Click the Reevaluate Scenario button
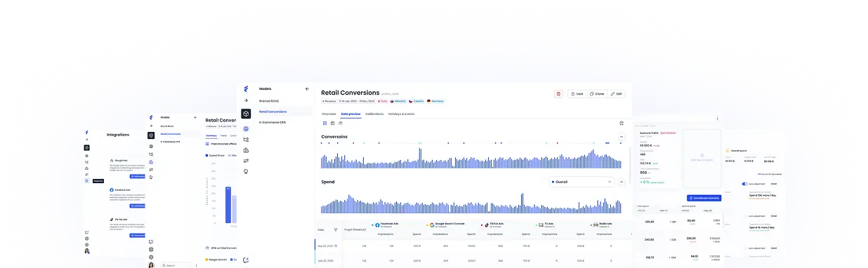This screenshot has width=868, height=268. pos(703,198)
